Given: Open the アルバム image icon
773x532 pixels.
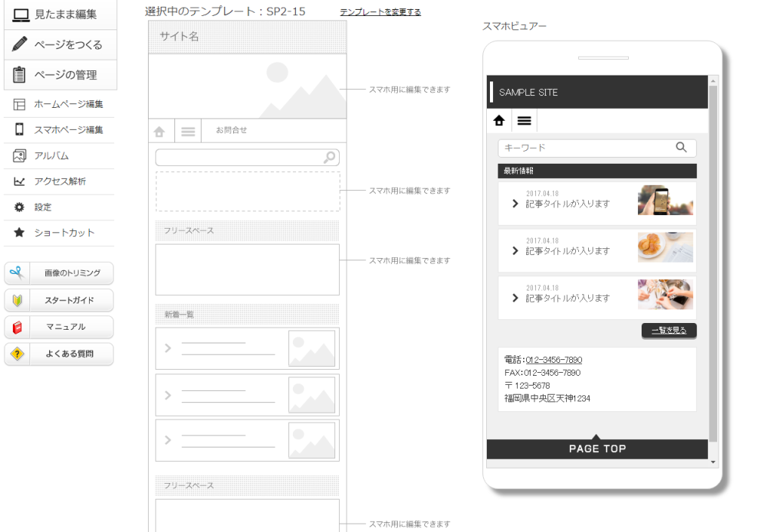Looking at the screenshot, I should 20,155.
